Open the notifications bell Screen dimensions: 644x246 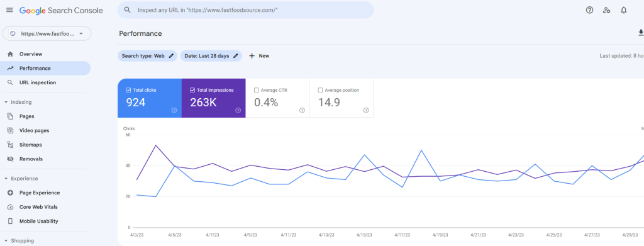623,10
